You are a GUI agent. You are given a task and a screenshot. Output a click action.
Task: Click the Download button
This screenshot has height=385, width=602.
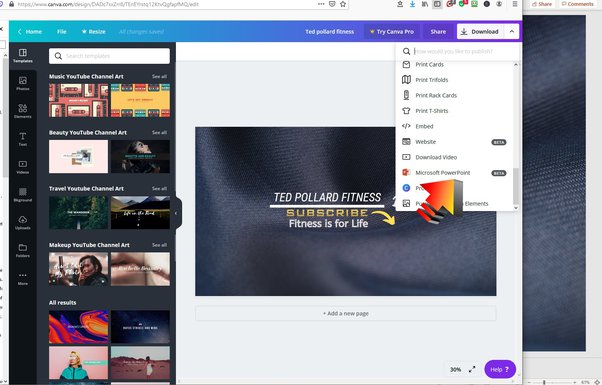coord(480,31)
